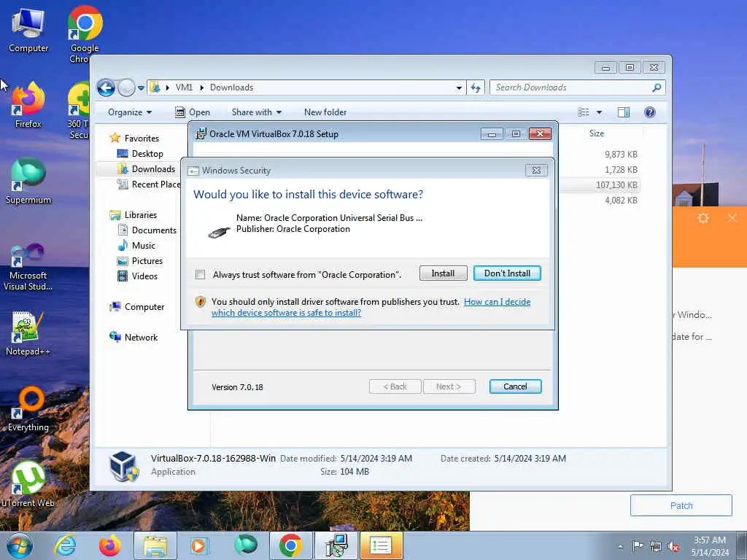Click Windows Media Player taskbar icon
Screen dimensions: 747x560
coord(198,545)
